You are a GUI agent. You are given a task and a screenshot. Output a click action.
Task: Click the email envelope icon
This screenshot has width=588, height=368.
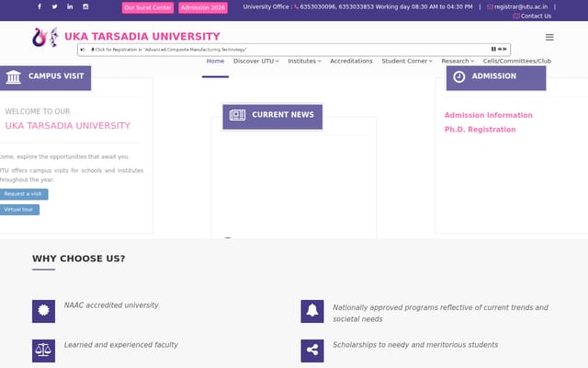click(x=490, y=6)
